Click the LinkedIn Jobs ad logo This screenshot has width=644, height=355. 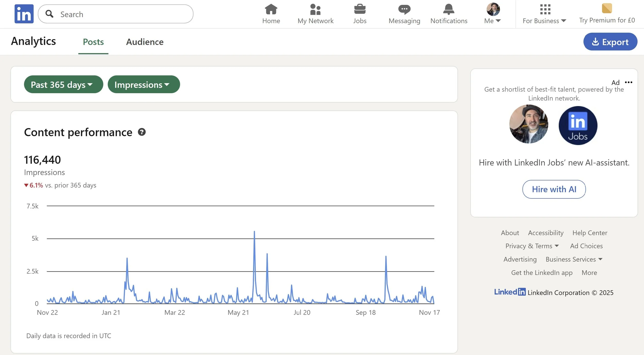pos(578,126)
